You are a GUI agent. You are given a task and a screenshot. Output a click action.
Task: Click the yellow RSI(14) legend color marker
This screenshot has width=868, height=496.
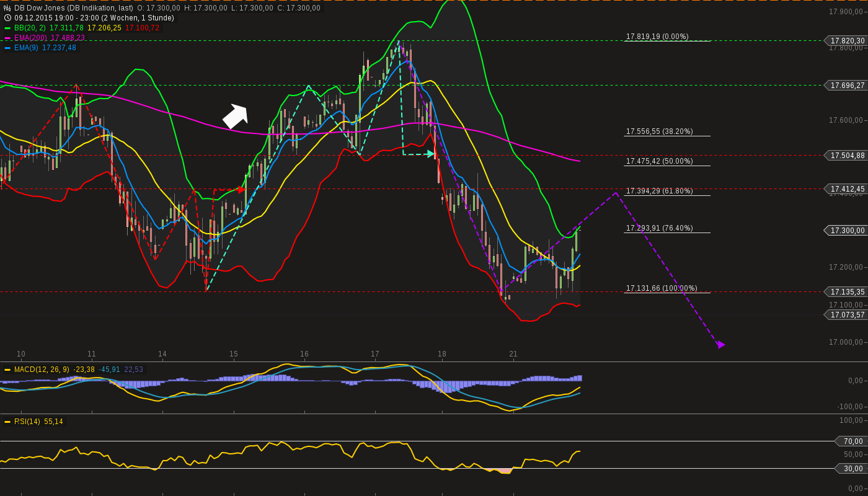[x=7, y=422]
